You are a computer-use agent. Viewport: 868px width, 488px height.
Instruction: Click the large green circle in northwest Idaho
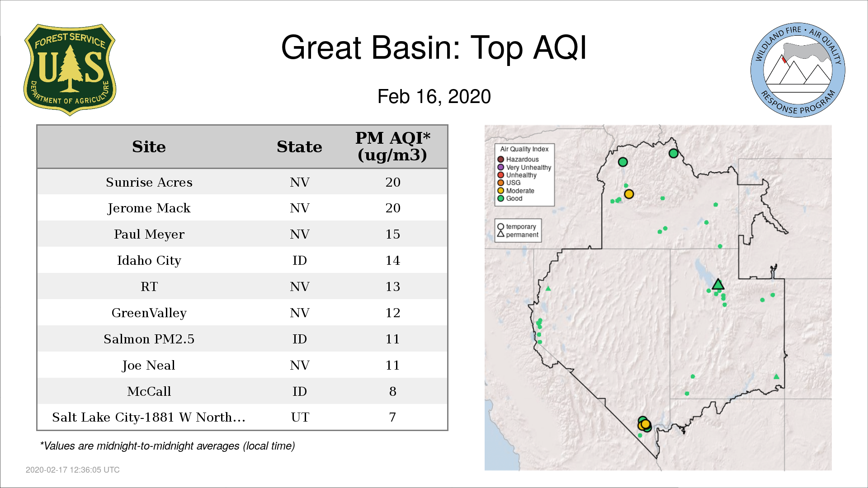(x=623, y=162)
